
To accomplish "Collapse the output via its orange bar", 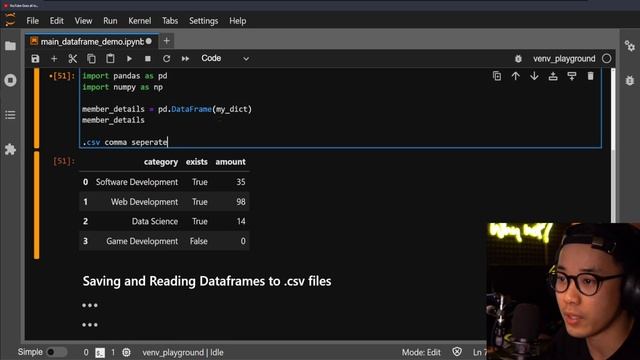I will [x=37, y=205].
